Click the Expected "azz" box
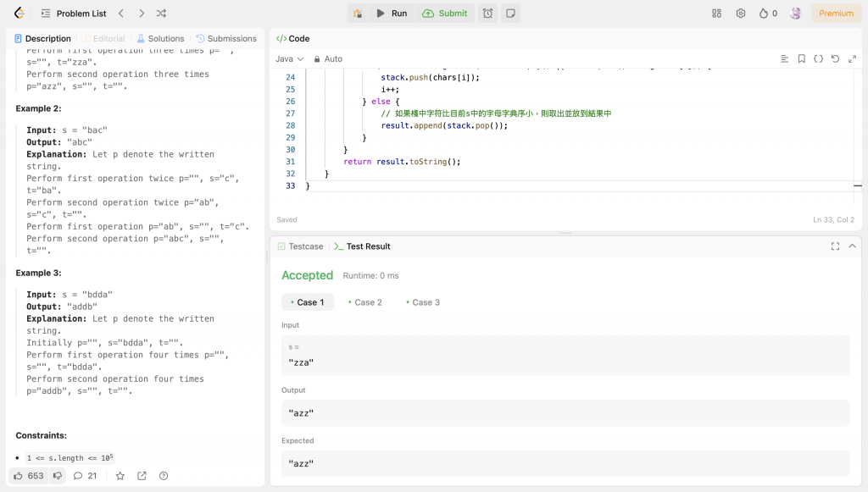This screenshot has height=492, width=868. coord(565,464)
